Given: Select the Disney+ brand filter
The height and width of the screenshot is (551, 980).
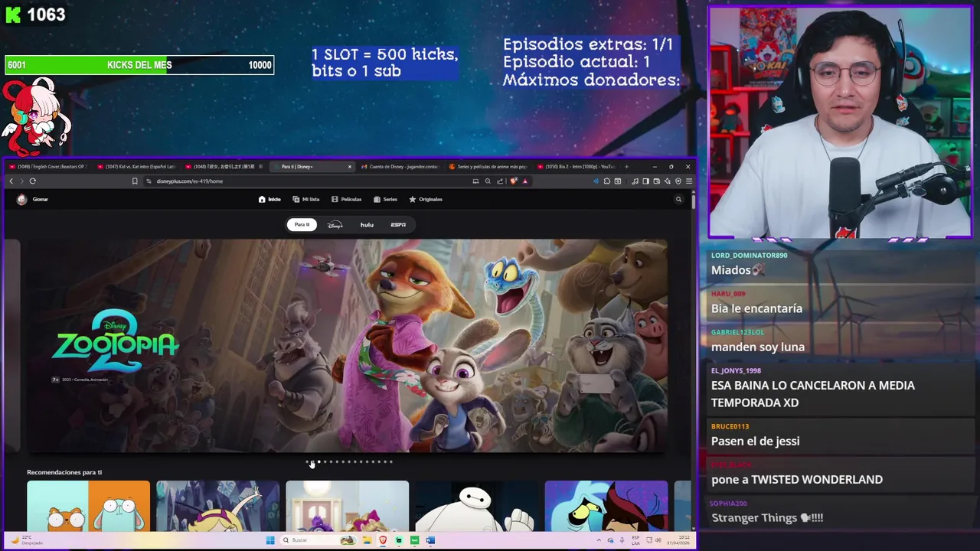Looking at the screenshot, I should 335,225.
